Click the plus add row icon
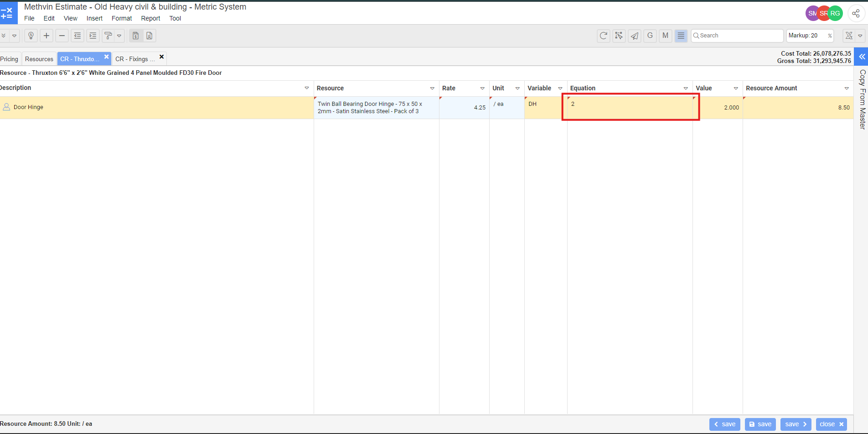 [x=46, y=36]
